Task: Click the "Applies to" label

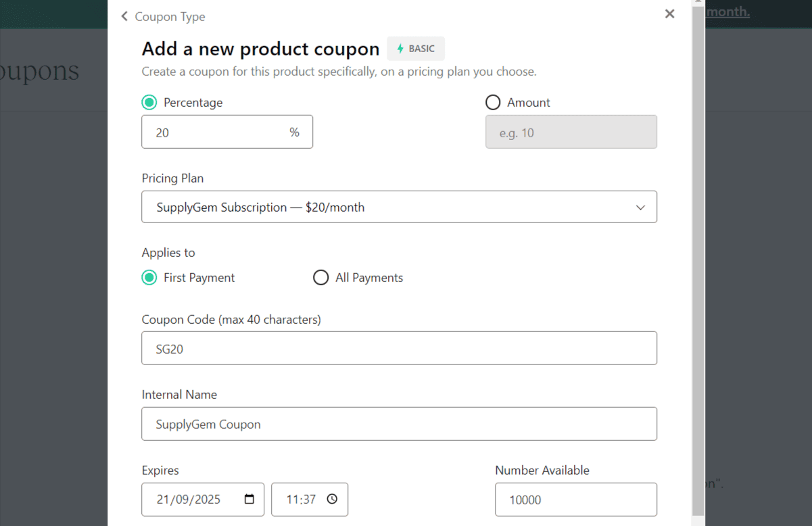Action: tap(168, 253)
